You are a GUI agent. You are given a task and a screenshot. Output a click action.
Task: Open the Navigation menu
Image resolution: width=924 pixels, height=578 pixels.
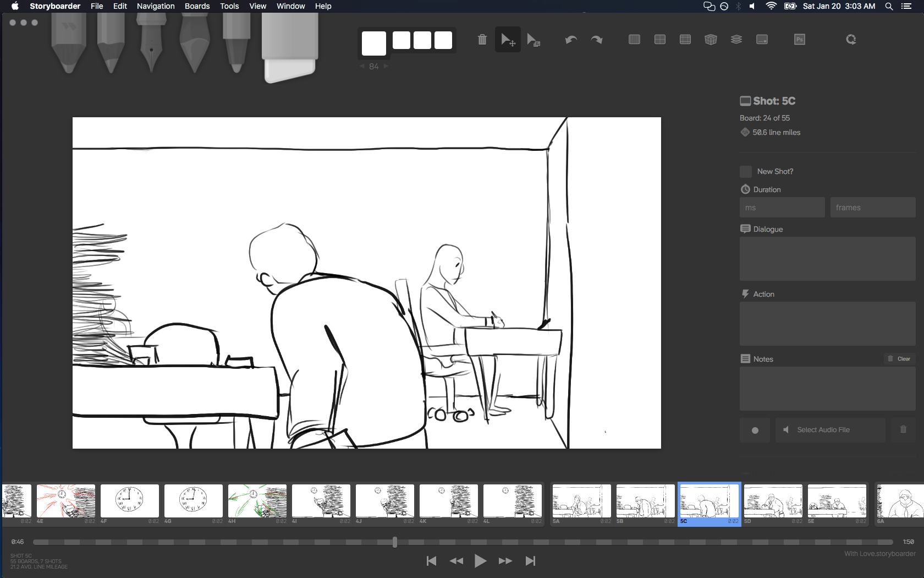156,6
